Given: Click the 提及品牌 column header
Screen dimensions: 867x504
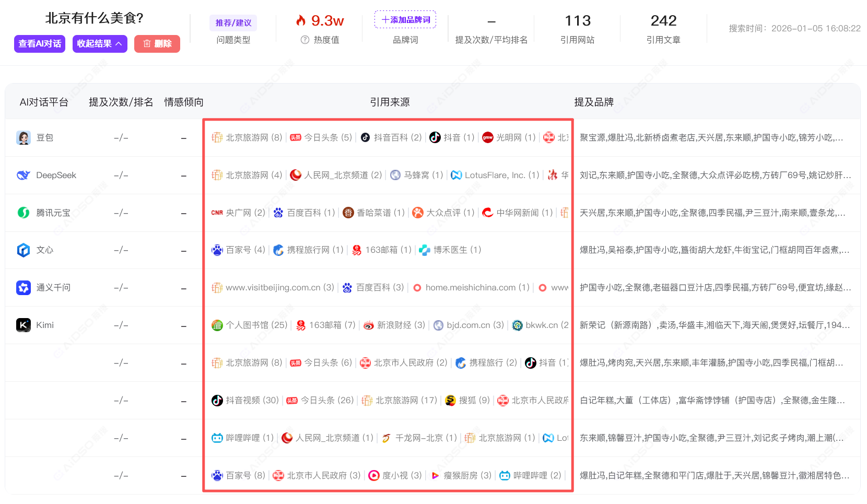Looking at the screenshot, I should (x=594, y=102).
